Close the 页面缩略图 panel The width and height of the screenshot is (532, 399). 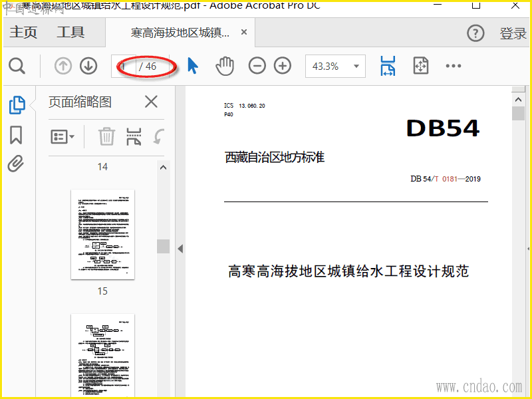151,102
